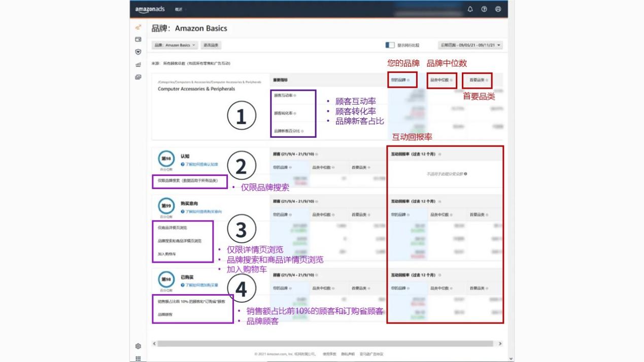644x362 pixels.
Task: Click the 品牌: Amazon Basics page title
Action: (189, 28)
